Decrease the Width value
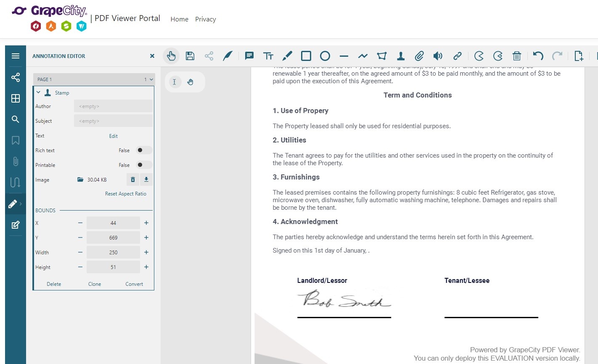The image size is (598, 364). 80,252
